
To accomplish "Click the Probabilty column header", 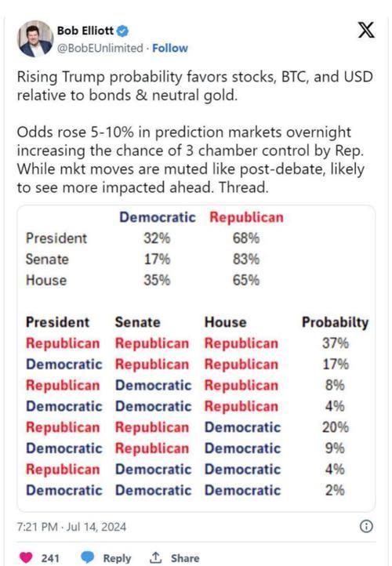I will pos(336,322).
